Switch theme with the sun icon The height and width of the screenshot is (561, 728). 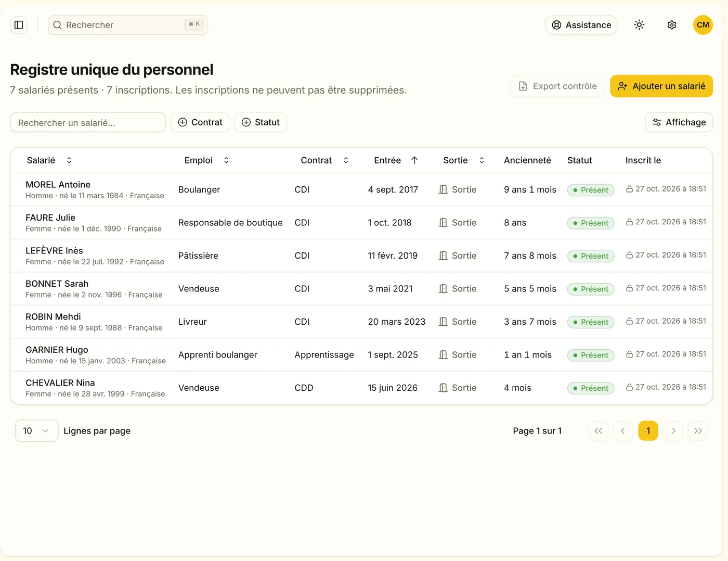639,25
